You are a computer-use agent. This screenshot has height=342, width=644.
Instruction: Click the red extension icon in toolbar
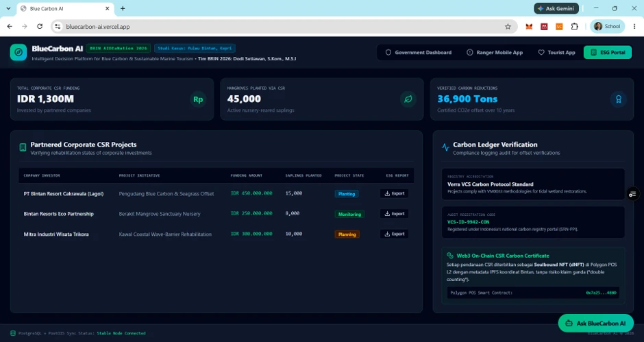click(544, 26)
